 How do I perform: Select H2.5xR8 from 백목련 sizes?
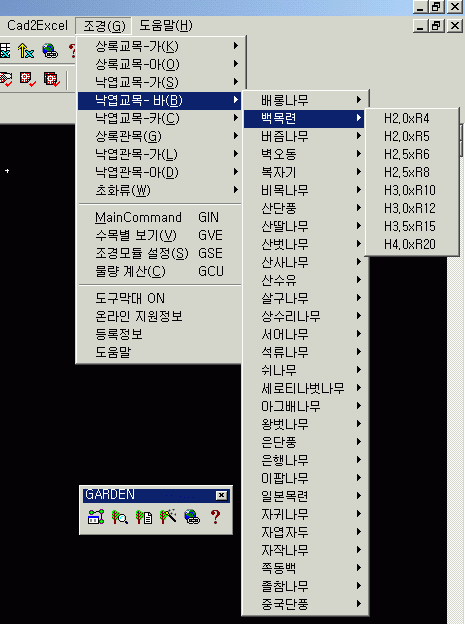point(411,172)
